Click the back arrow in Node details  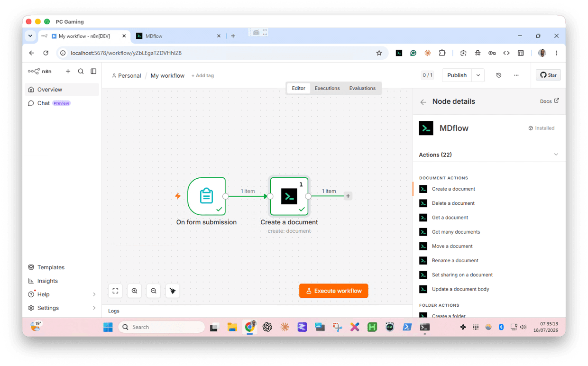[423, 102]
